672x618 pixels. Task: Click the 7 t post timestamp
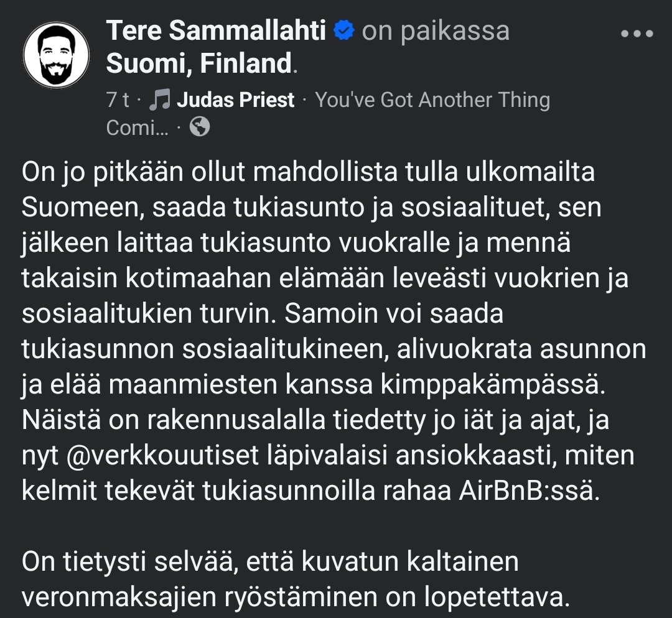tap(118, 100)
